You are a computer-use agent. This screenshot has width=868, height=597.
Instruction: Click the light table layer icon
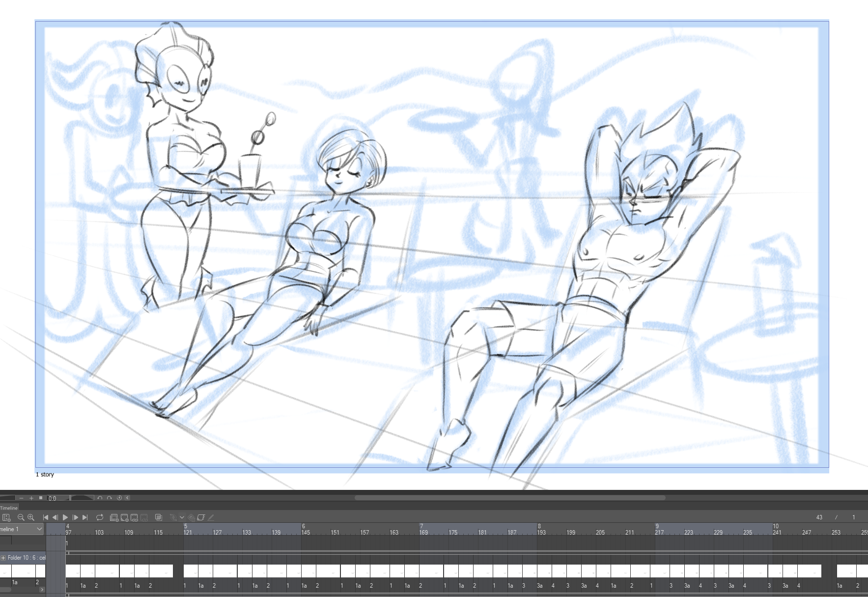click(x=201, y=517)
